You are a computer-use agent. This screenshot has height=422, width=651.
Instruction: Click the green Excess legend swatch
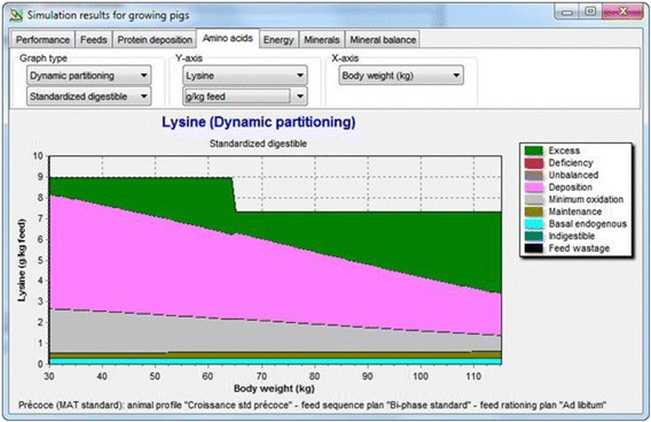533,150
